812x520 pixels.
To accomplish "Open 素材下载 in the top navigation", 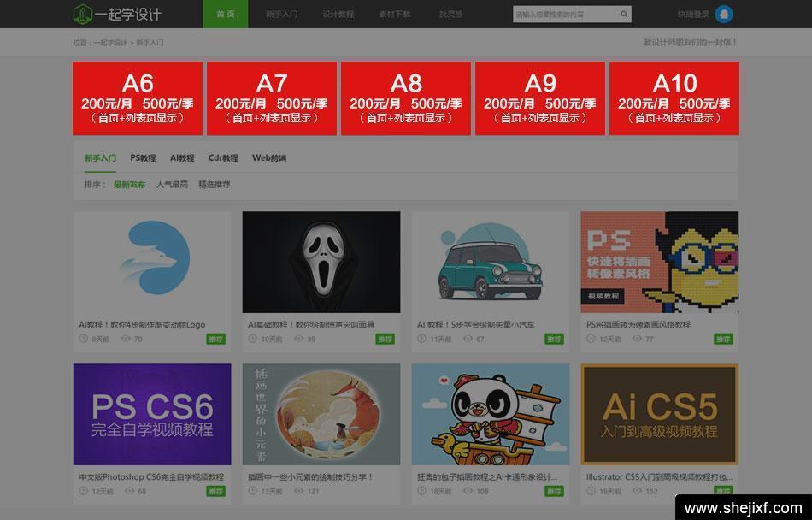I will pos(395,14).
